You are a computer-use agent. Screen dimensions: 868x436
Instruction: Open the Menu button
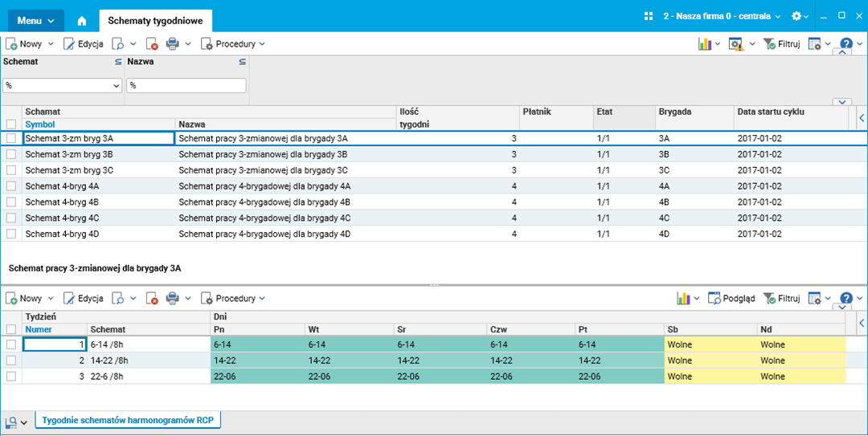(x=35, y=21)
